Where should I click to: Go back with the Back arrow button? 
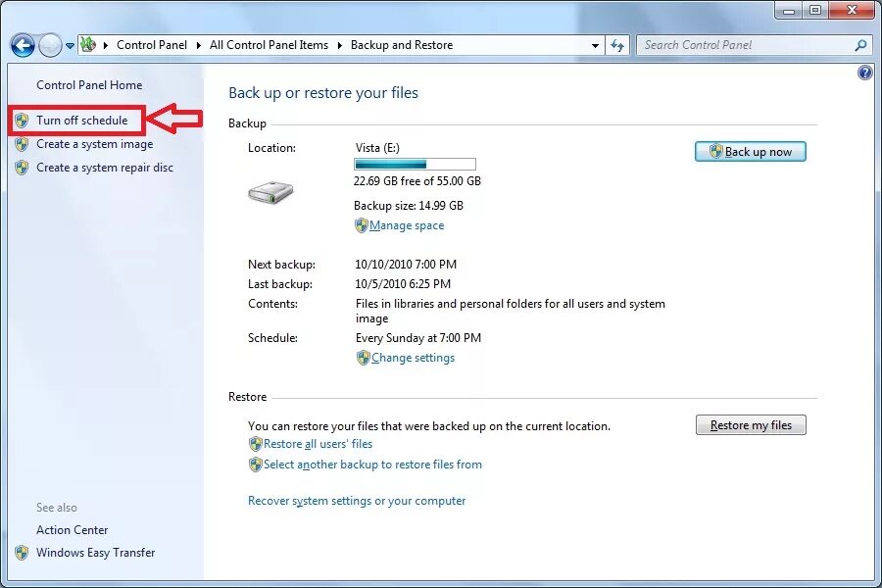point(24,46)
